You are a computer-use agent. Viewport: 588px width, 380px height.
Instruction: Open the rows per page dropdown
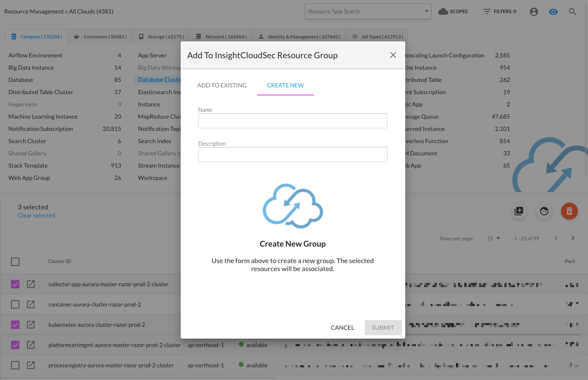tap(493, 239)
